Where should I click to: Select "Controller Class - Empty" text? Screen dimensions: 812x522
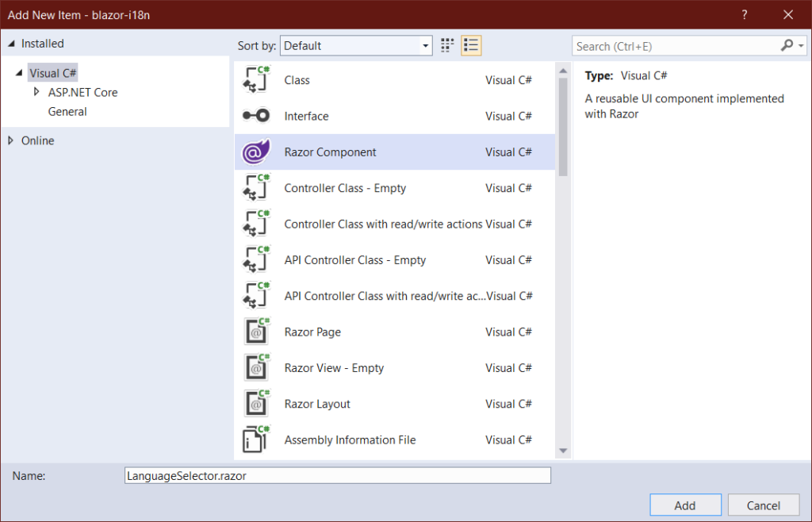tap(345, 188)
